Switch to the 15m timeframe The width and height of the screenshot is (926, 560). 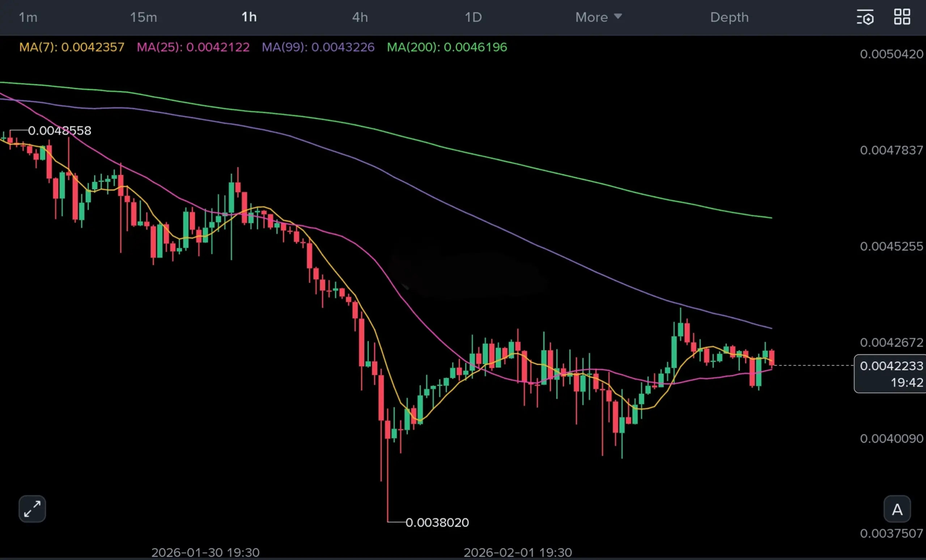(143, 17)
